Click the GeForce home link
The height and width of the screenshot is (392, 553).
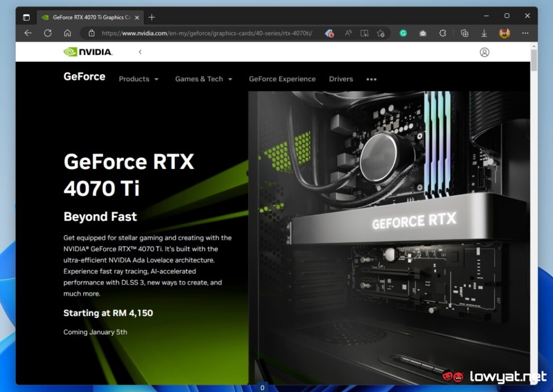(x=84, y=76)
